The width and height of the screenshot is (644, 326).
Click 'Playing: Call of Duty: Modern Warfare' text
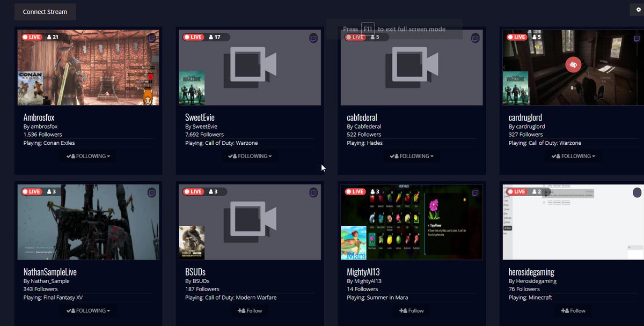(x=231, y=298)
